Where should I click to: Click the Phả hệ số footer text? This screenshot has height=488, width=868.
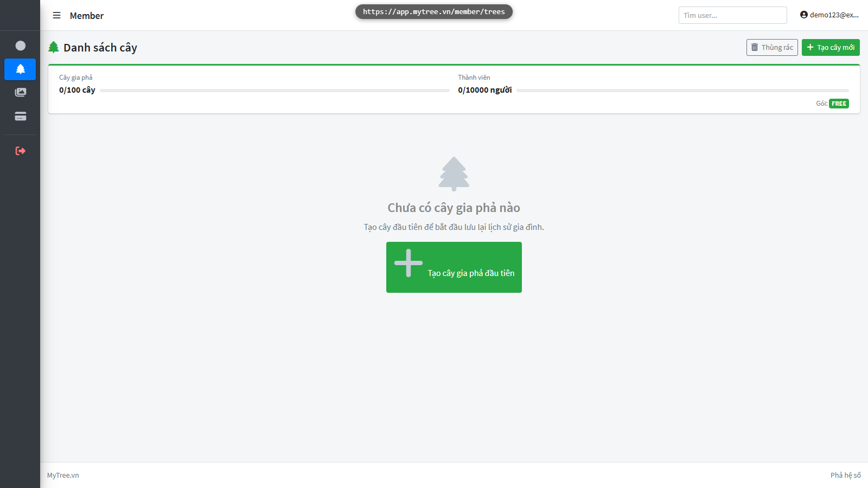point(845,475)
